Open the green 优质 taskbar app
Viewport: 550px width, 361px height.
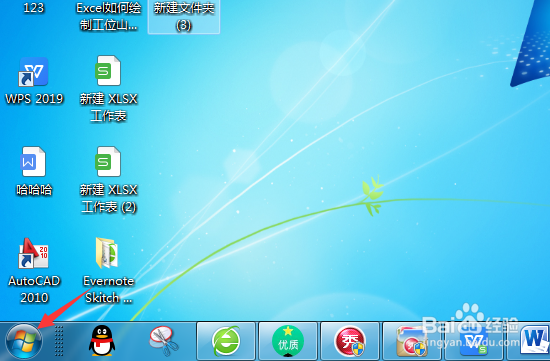[x=288, y=341]
